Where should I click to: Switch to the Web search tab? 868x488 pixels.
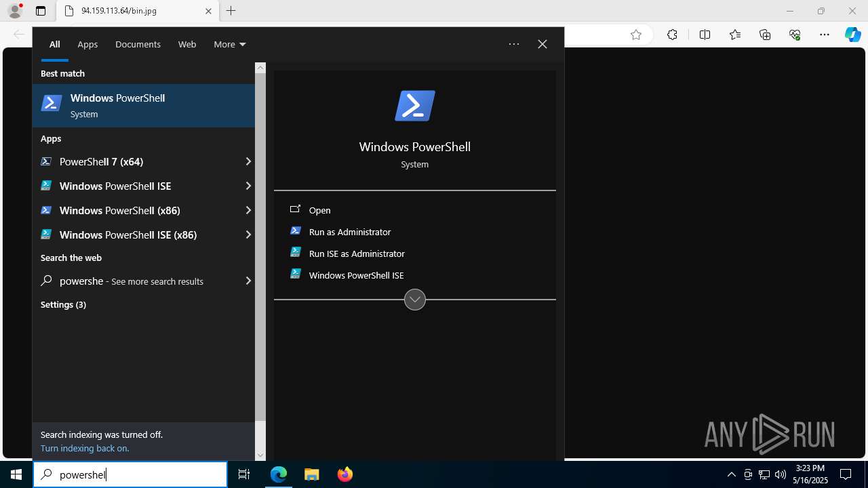[187, 44]
